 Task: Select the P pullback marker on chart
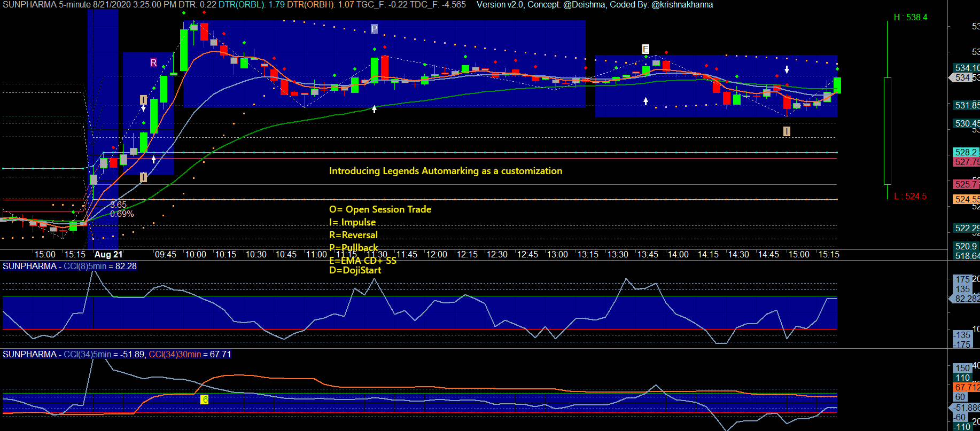(374, 29)
